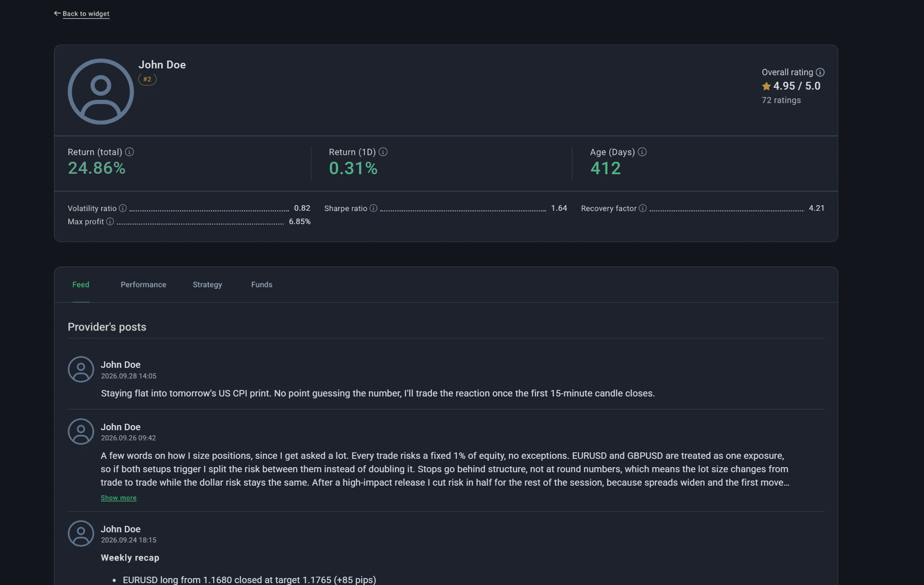The height and width of the screenshot is (585, 924).
Task: Click John Doe name on 2026.09.24 post
Action: click(121, 530)
